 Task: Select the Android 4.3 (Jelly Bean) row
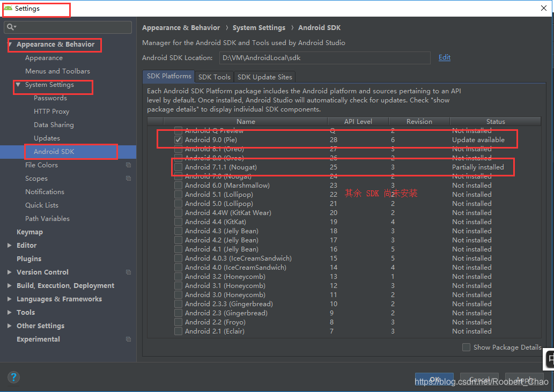[x=344, y=231]
